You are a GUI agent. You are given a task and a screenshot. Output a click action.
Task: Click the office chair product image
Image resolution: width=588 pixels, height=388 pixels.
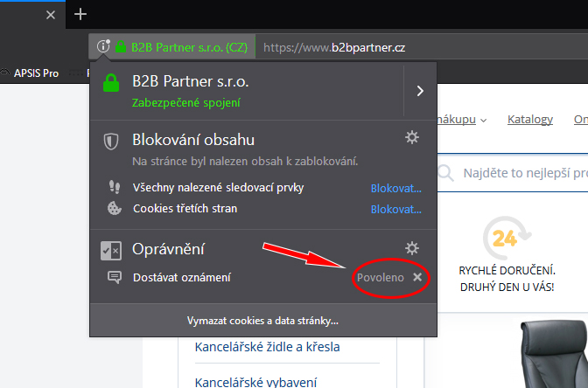click(x=554, y=354)
